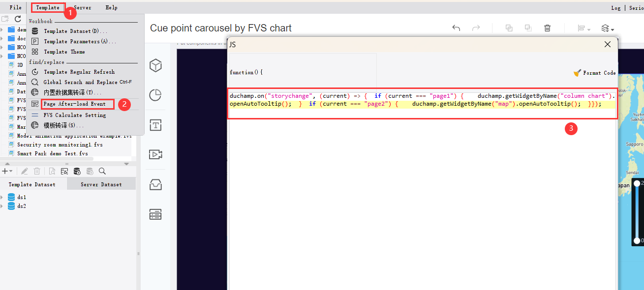Open the Server menu
The height and width of the screenshot is (290, 644).
(82, 7)
